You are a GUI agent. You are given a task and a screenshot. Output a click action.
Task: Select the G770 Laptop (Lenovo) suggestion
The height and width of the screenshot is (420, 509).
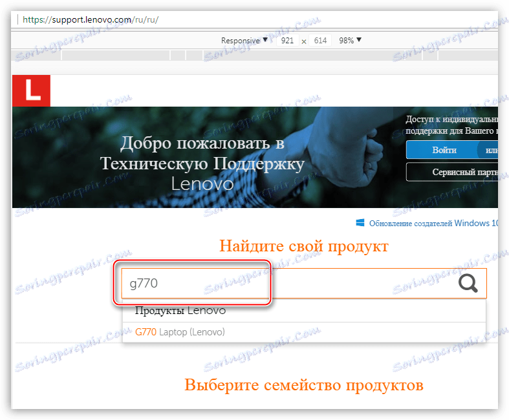click(x=304, y=332)
